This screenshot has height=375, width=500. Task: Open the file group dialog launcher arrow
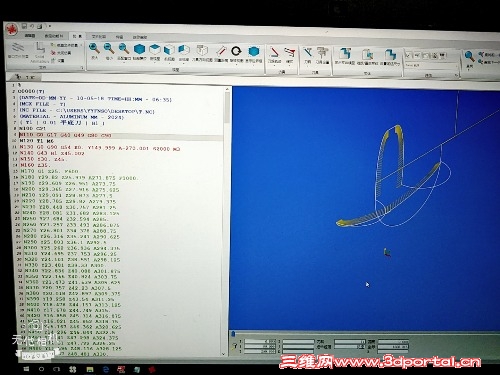pyautogui.click(x=82, y=68)
